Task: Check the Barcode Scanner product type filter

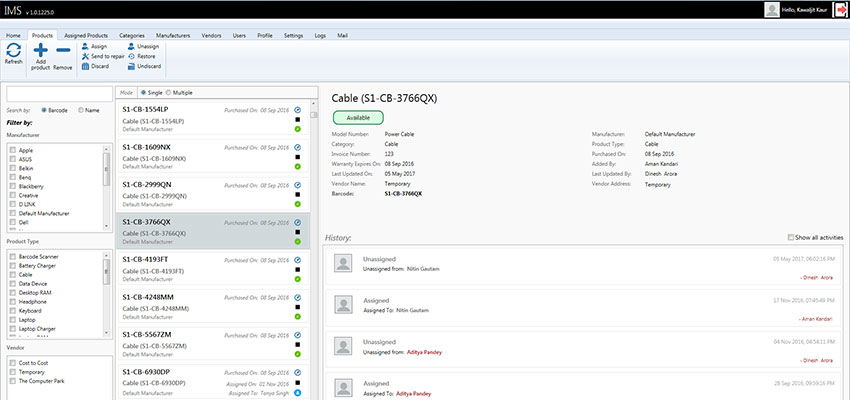Action: 12,257
